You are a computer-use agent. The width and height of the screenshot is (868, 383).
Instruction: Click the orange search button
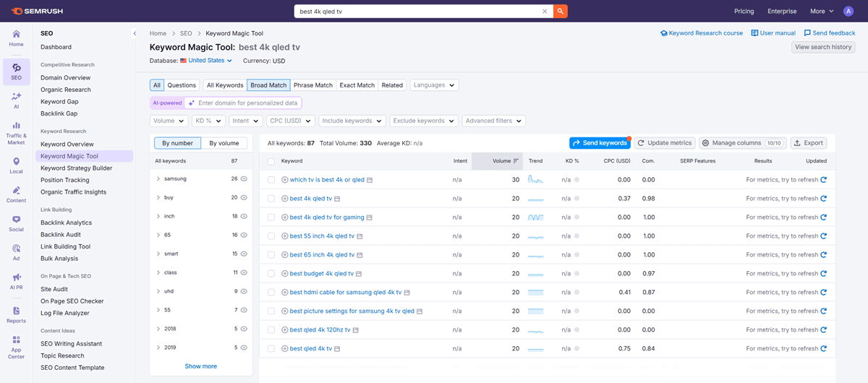561,11
